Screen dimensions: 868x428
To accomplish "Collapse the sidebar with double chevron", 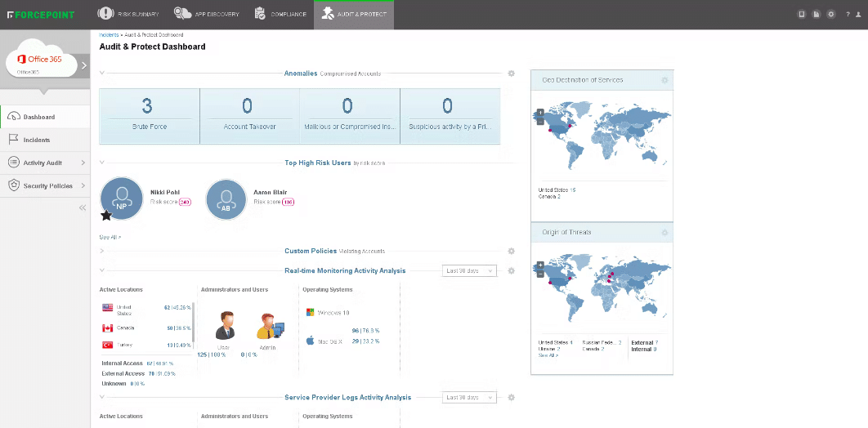I will (x=83, y=208).
